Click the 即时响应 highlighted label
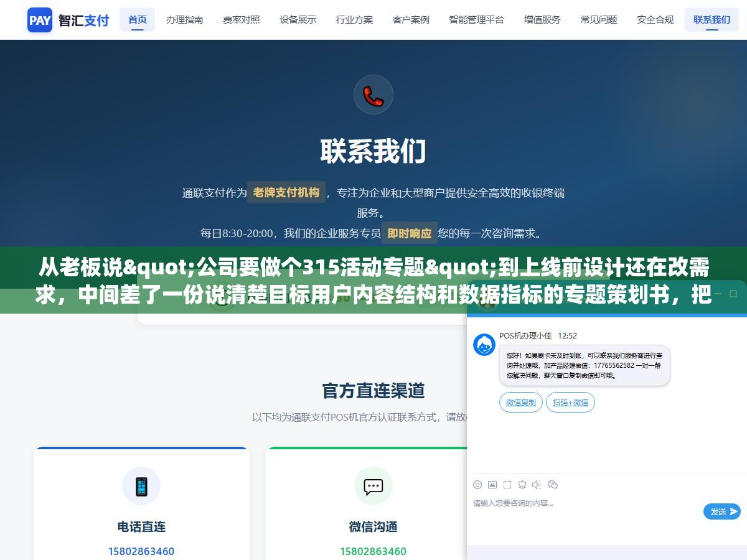The image size is (747, 560). click(x=409, y=233)
